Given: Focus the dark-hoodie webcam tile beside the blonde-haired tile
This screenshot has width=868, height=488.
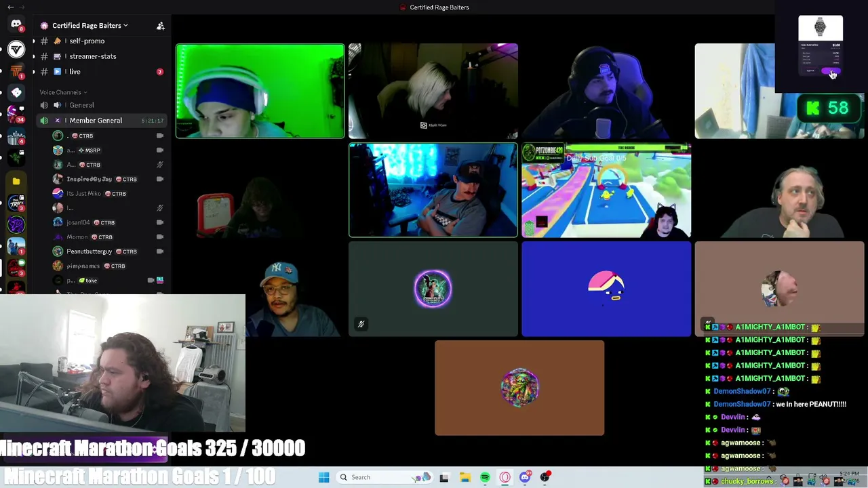Looking at the screenshot, I should pyautogui.click(x=606, y=91).
